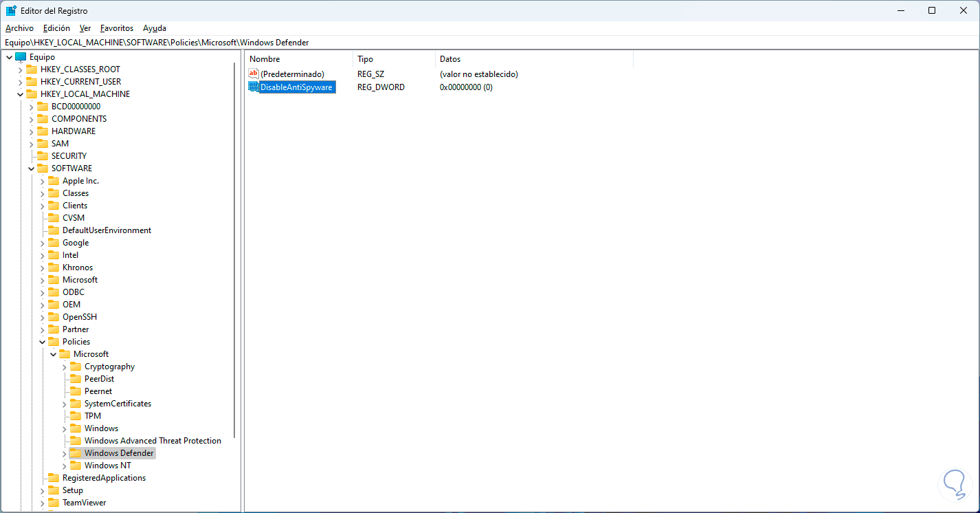Click the OpenSSH folder icon
The image size is (980, 513).
tap(54, 317)
